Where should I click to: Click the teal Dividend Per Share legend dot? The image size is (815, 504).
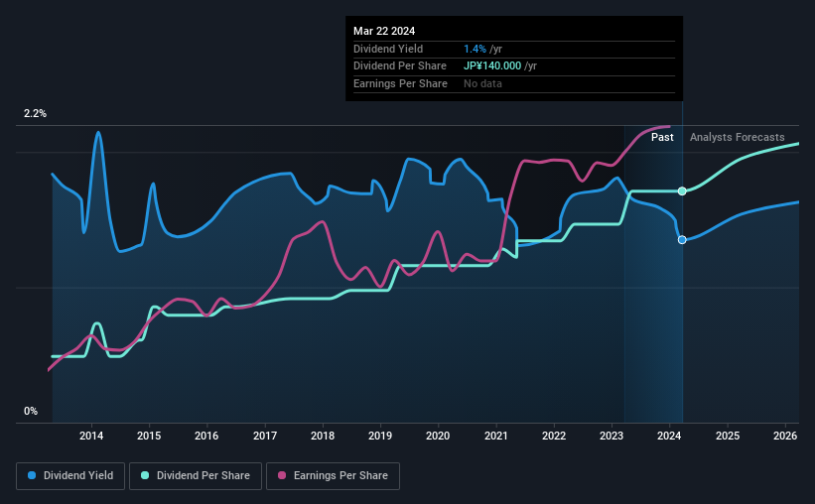[145, 475]
